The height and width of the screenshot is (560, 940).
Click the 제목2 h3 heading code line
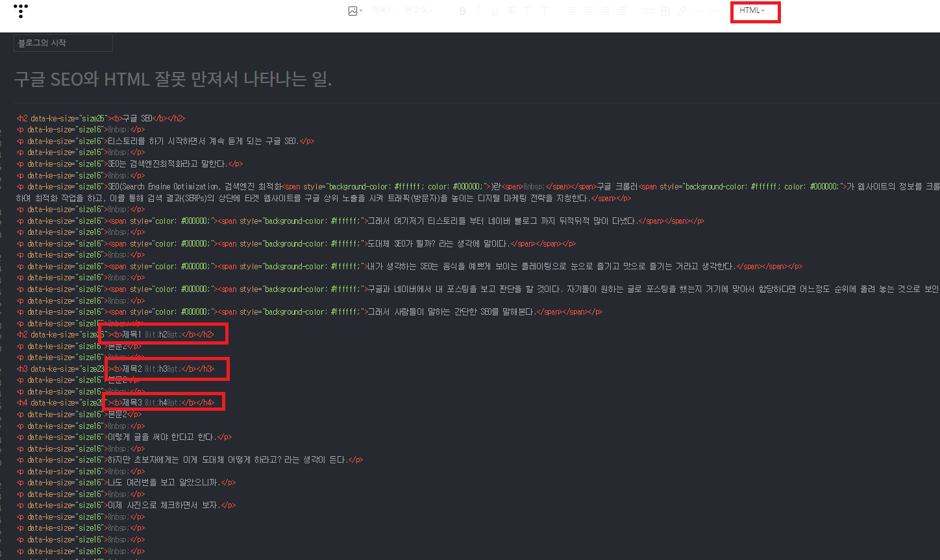click(x=116, y=369)
